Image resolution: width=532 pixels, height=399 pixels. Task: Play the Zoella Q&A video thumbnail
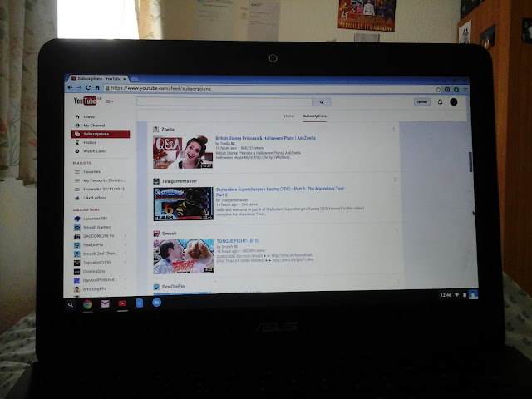pyautogui.click(x=183, y=152)
